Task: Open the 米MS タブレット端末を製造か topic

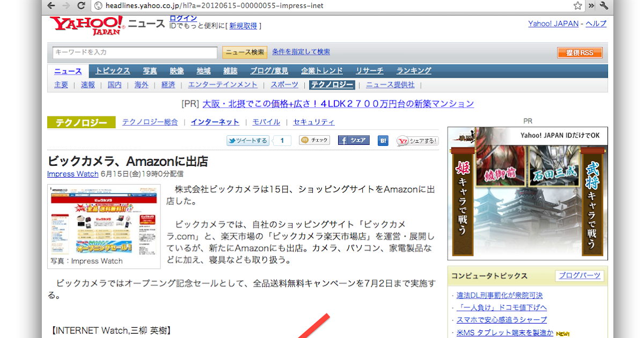Action: (x=505, y=333)
